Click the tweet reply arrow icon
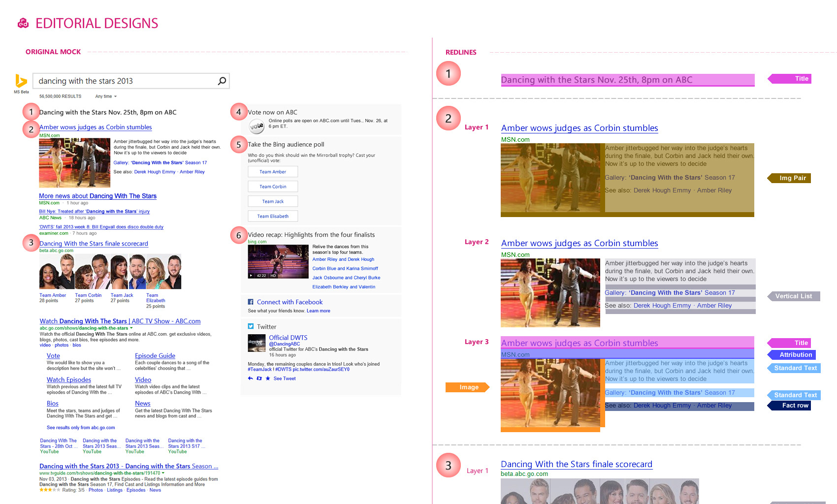The height and width of the screenshot is (504, 837). click(250, 378)
